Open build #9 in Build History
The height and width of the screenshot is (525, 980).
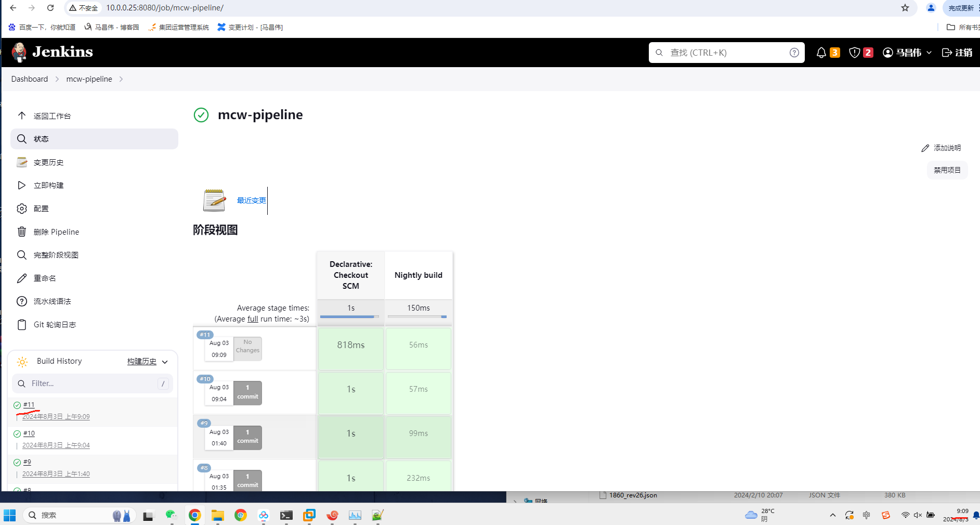[x=27, y=462]
